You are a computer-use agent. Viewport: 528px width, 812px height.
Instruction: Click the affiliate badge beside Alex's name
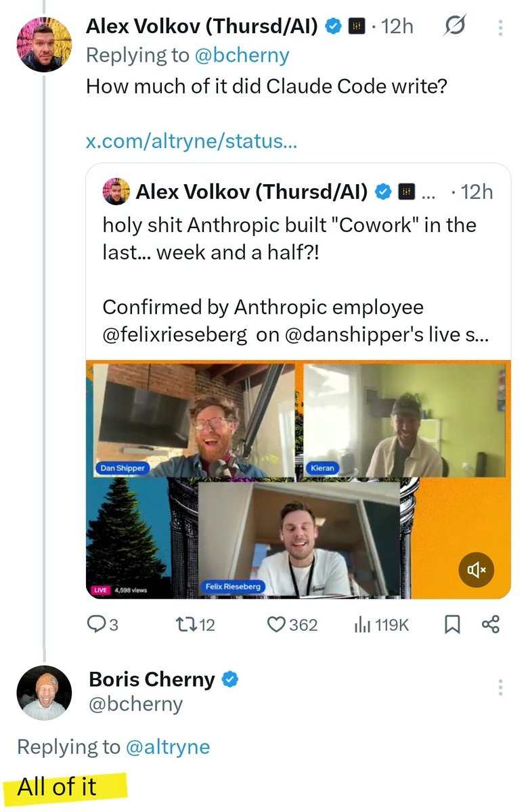355,27
